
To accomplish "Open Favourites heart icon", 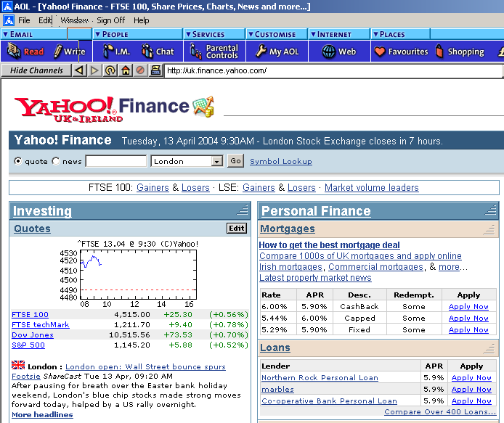I will 401,52.
